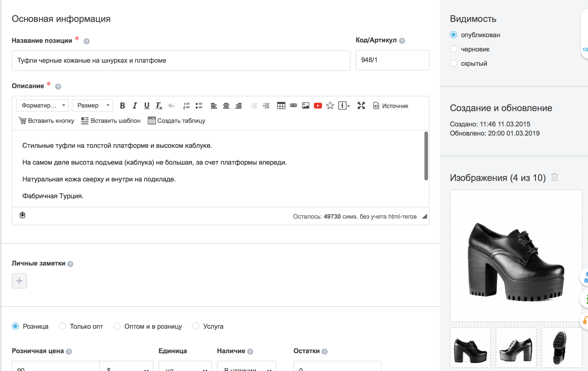Switch editor to Источник view
588x371 pixels.
[391, 106]
